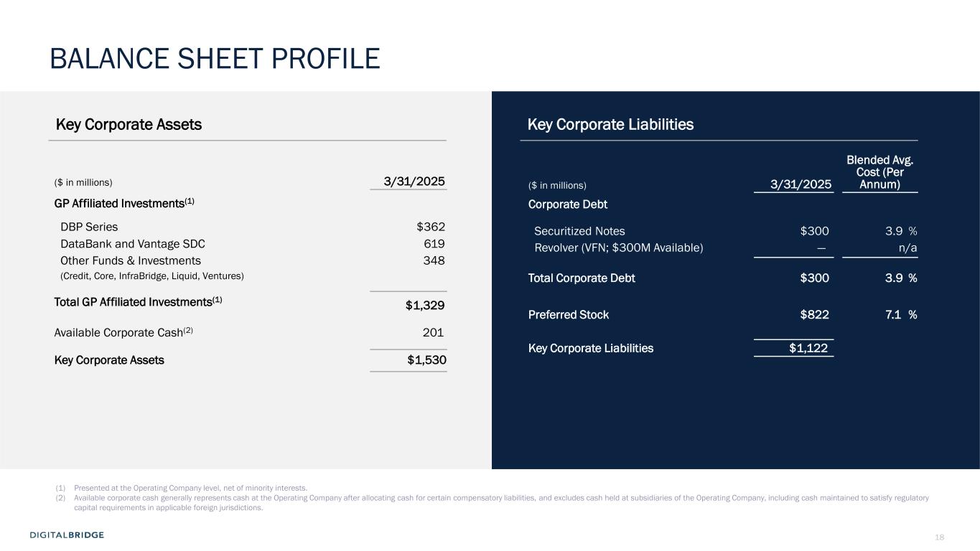Select the Revolver (VFN; $300M Available) row
Image resolution: width=980 pixels, height=551 pixels.
point(619,248)
